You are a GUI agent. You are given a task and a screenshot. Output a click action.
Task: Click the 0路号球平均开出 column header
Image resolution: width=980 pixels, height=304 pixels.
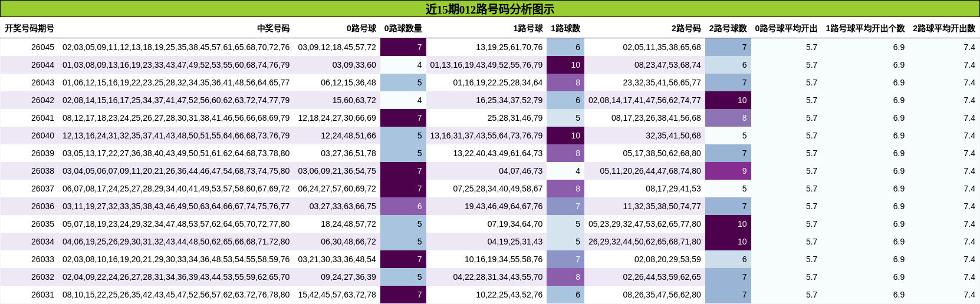[x=786, y=28]
